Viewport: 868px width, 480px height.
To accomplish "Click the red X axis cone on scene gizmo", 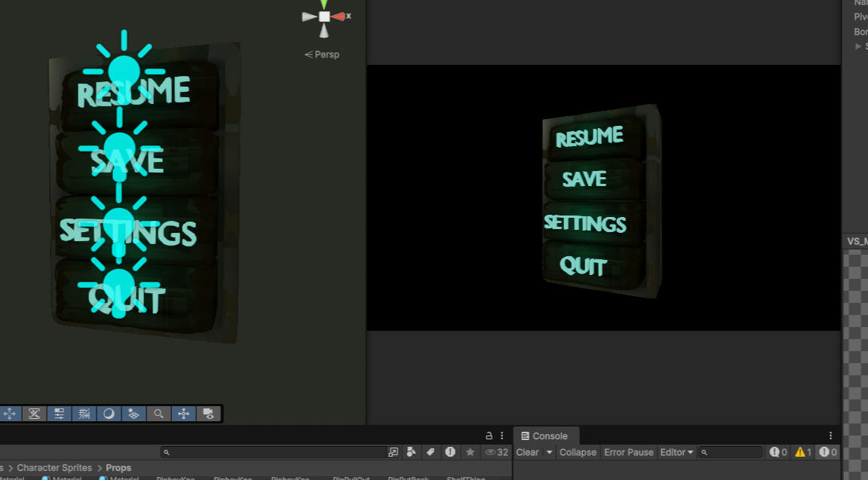I will [339, 17].
